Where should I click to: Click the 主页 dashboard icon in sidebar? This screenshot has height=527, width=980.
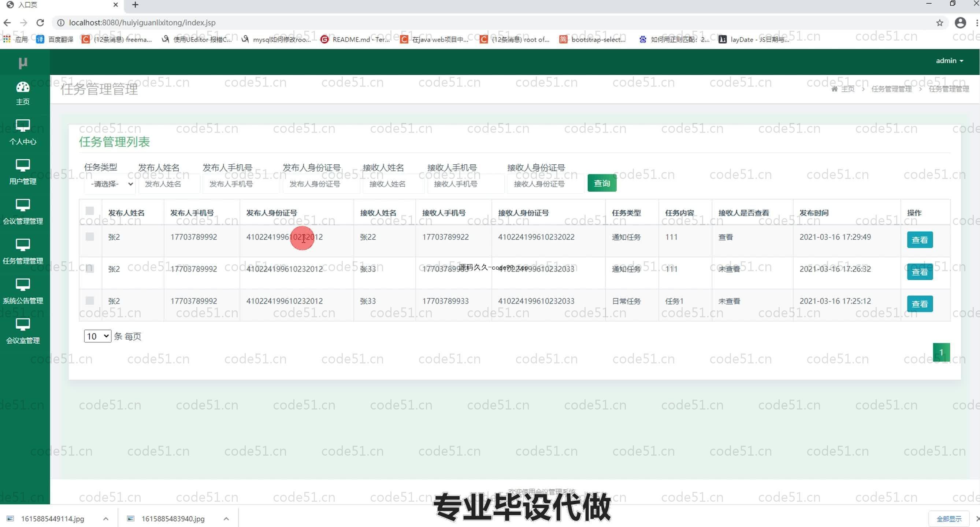click(x=23, y=87)
